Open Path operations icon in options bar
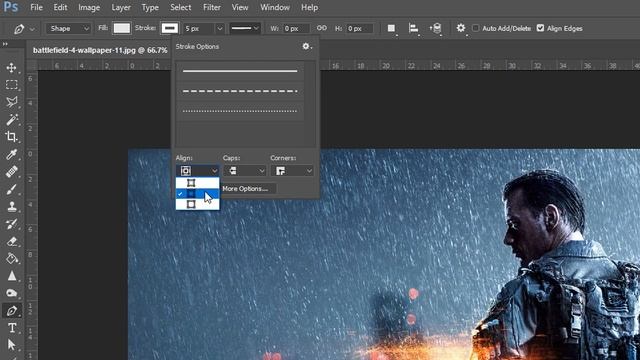Viewport: 640px width, 360px height. click(x=391, y=29)
